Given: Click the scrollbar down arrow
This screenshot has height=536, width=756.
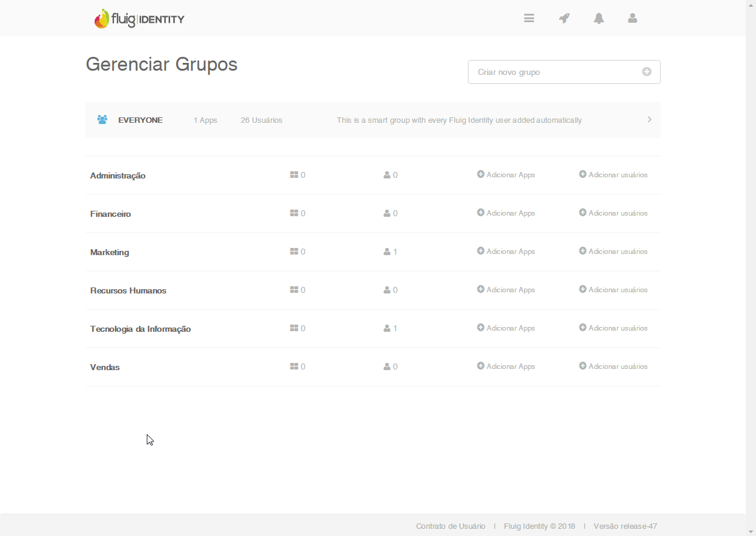Looking at the screenshot, I should click(x=751, y=531).
